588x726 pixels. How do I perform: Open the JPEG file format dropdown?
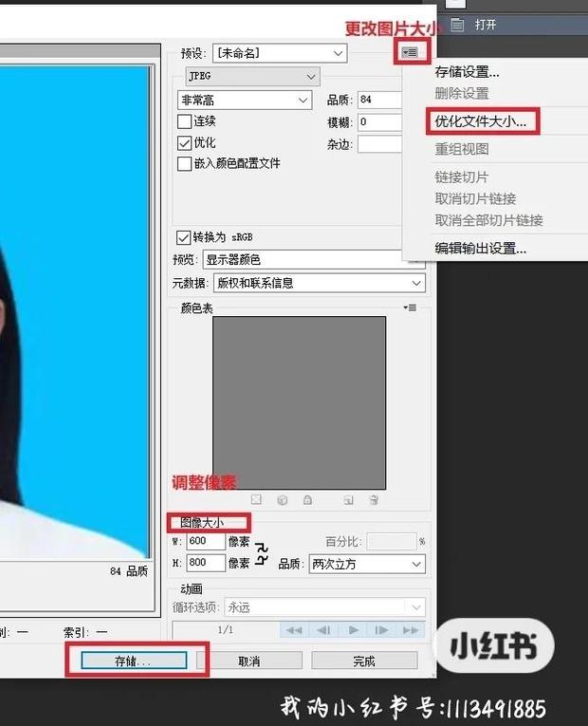tap(252, 76)
